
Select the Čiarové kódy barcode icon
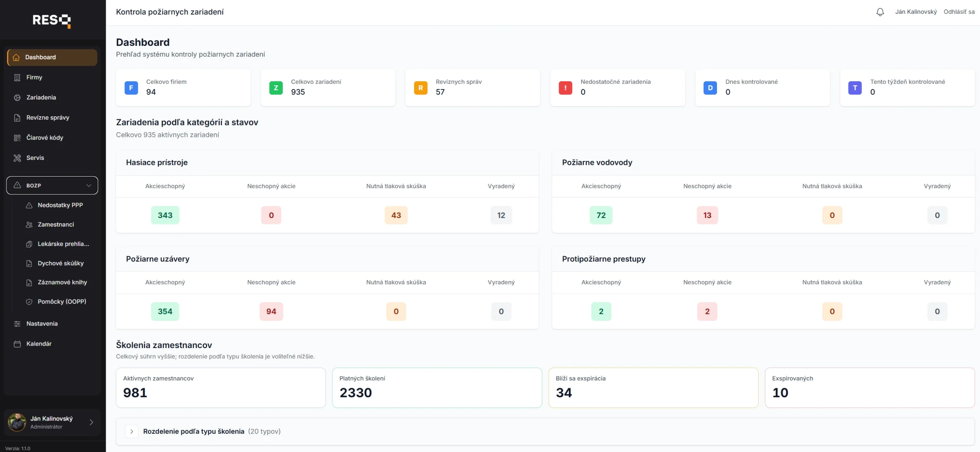point(17,138)
